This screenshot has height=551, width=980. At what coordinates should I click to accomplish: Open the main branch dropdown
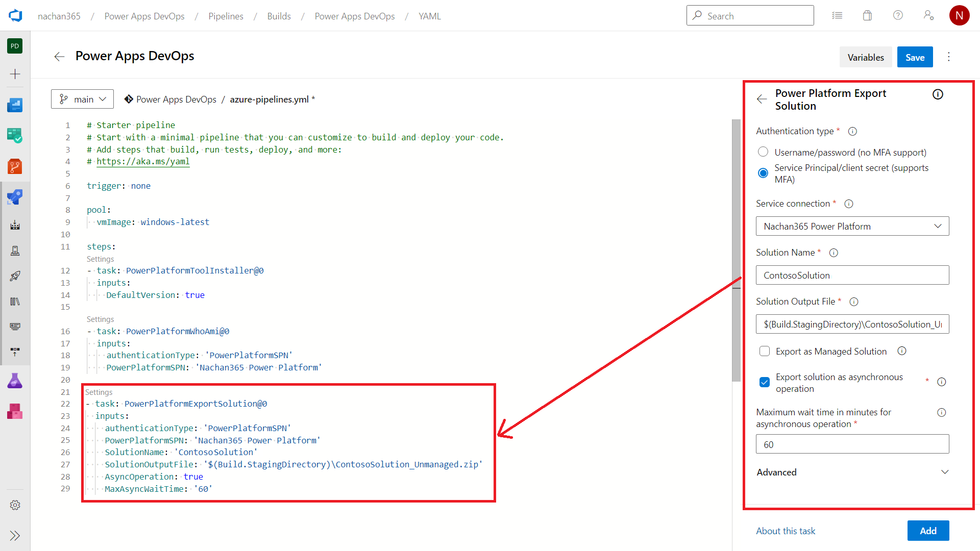coord(82,99)
